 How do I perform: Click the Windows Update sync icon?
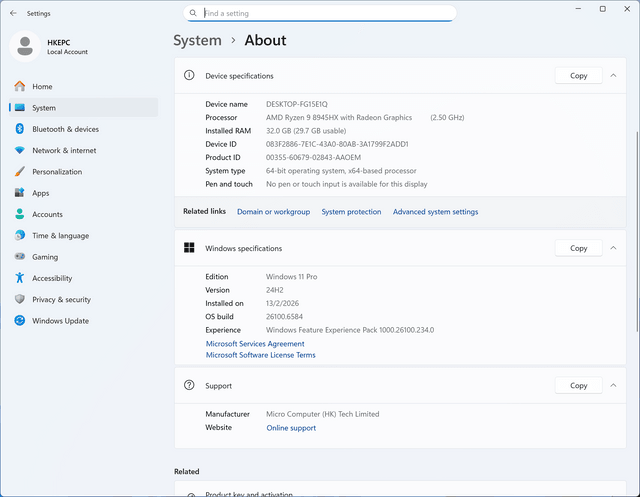(x=20, y=320)
